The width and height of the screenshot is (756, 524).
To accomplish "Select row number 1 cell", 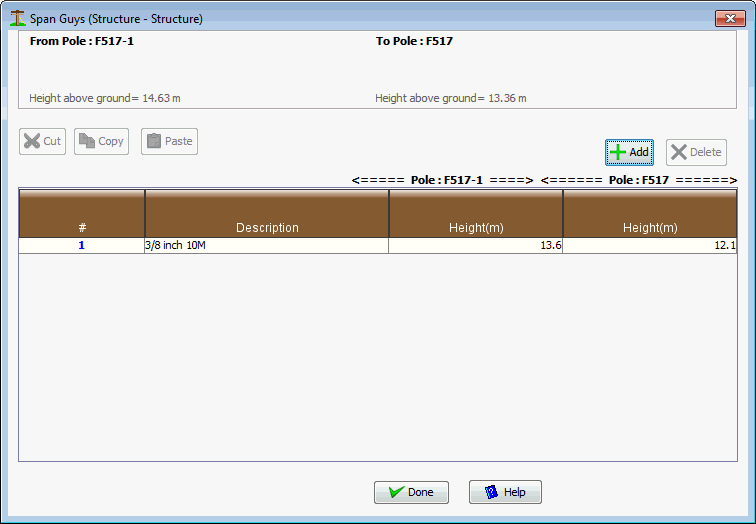I will pyautogui.click(x=81, y=245).
